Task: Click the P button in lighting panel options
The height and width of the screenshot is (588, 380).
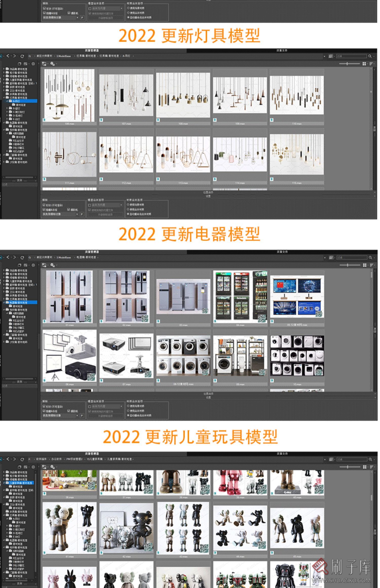Action: point(82,214)
